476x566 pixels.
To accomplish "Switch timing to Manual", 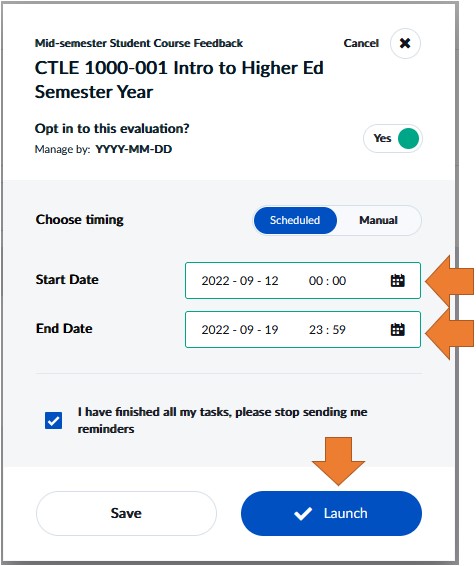I will pos(378,220).
